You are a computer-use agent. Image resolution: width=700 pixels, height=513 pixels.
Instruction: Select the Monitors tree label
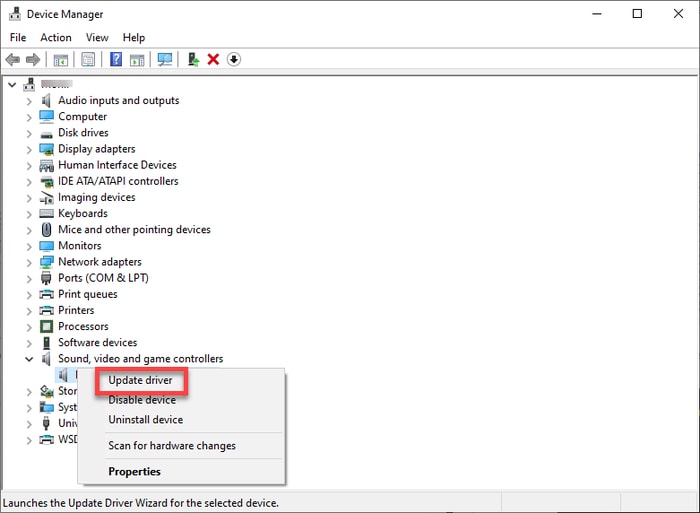pos(79,246)
